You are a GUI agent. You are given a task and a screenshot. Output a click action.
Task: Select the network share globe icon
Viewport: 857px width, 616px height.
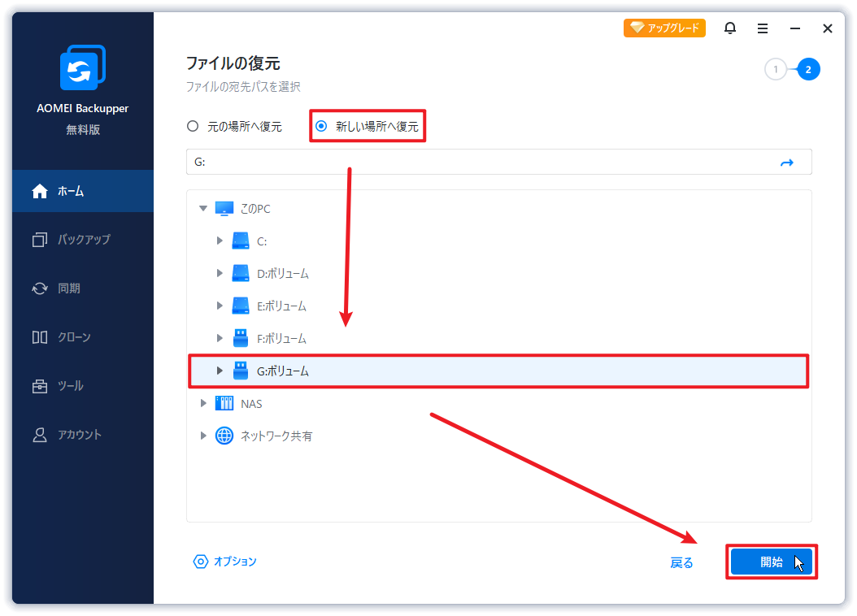coord(224,436)
